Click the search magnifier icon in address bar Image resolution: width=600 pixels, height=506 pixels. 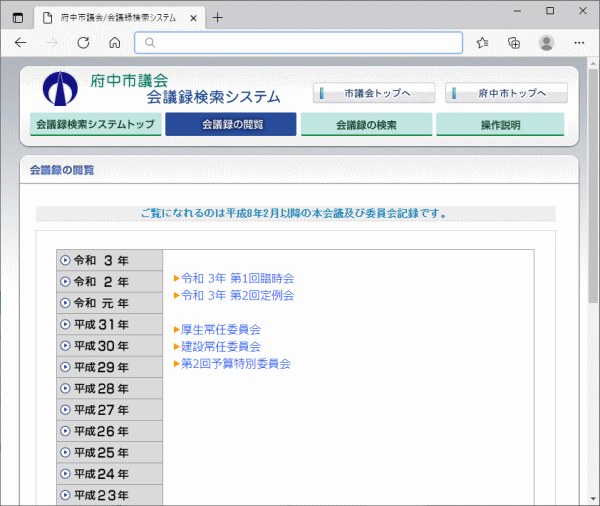pyautogui.click(x=150, y=42)
